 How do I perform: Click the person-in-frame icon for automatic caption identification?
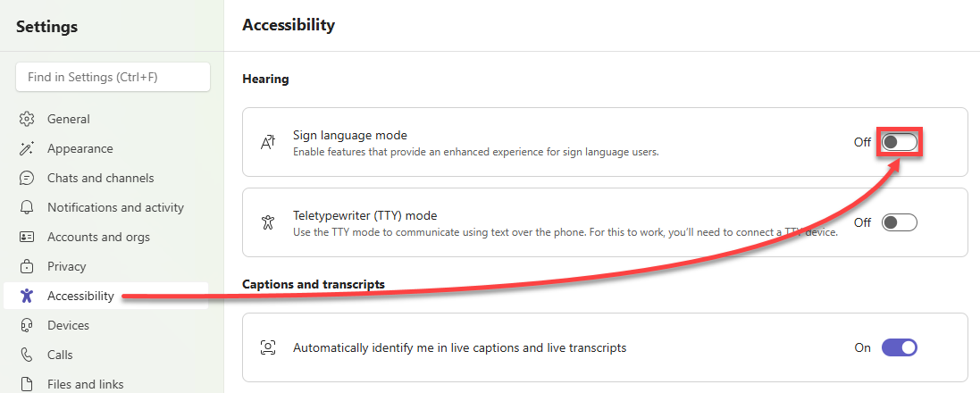(267, 347)
